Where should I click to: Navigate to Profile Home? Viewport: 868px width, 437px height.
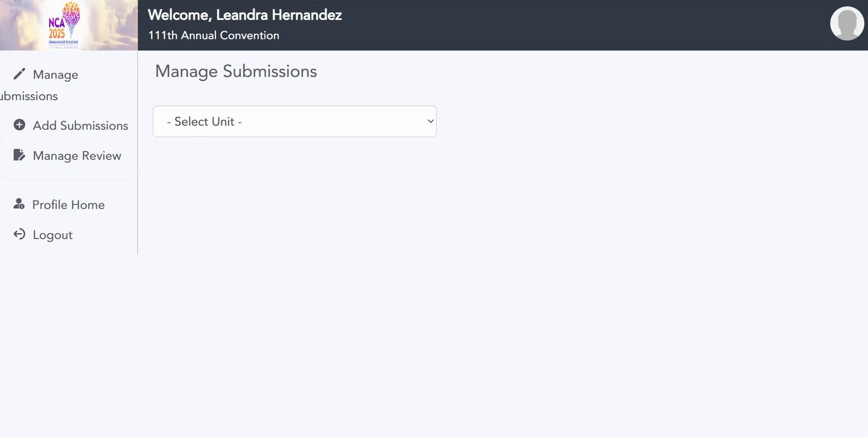(68, 205)
